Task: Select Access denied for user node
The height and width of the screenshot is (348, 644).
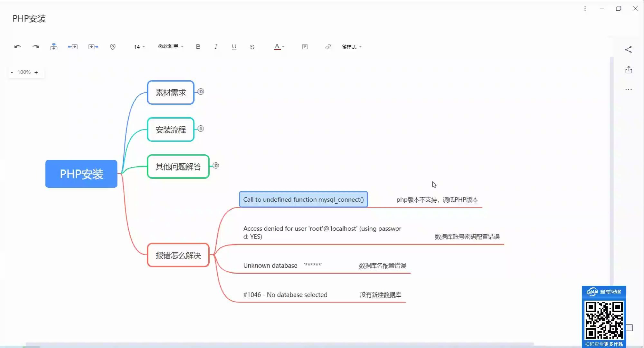Action: (322, 232)
